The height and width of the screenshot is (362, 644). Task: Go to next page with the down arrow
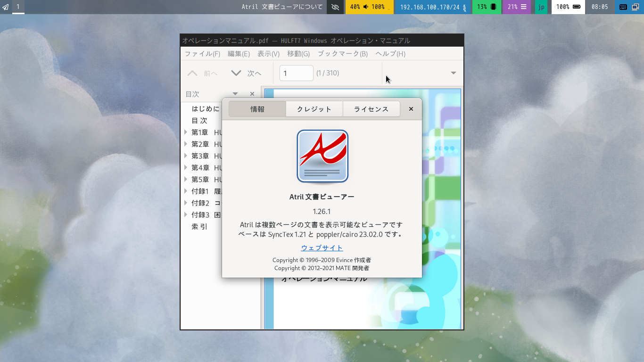coord(236,73)
